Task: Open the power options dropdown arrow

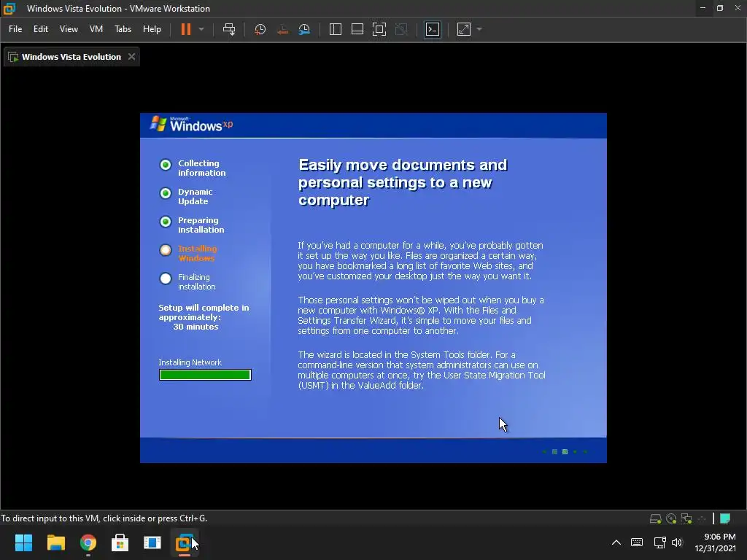Action: point(201,29)
